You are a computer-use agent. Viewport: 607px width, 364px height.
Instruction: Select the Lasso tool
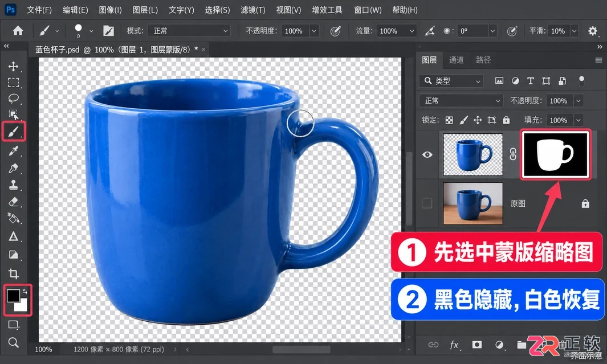click(x=14, y=99)
